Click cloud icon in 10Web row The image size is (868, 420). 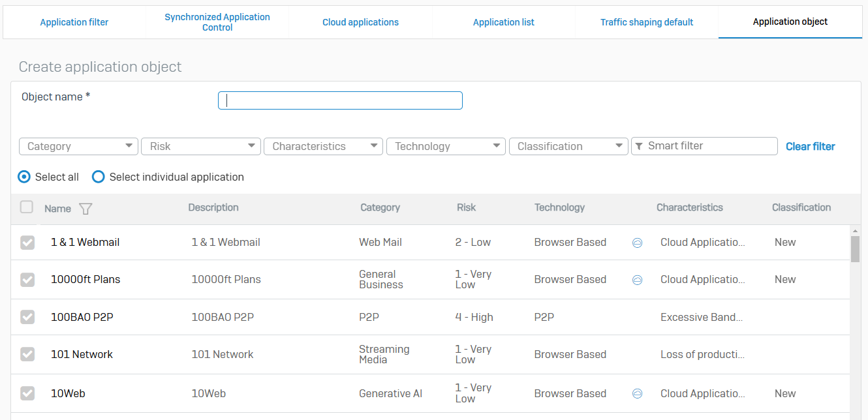[638, 394]
